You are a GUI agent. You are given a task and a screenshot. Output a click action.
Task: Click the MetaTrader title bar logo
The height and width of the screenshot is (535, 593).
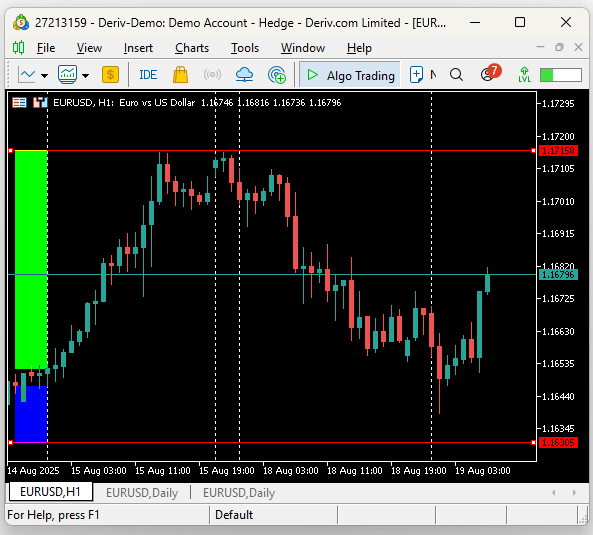21,23
